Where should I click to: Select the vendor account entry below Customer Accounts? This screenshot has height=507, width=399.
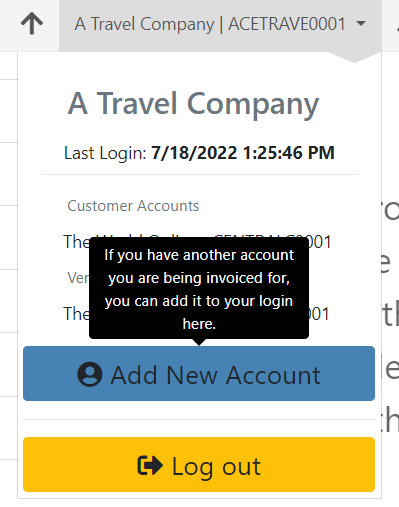click(196, 314)
